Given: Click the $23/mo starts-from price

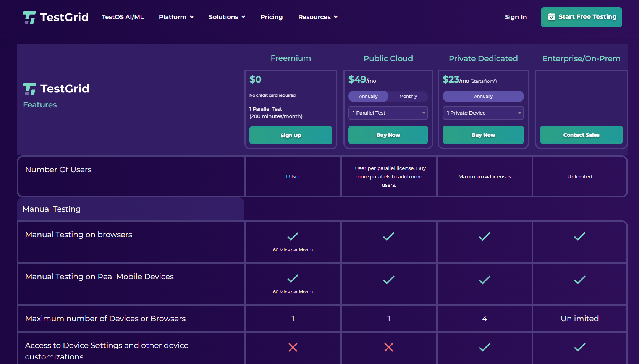Looking at the screenshot, I should coord(469,79).
